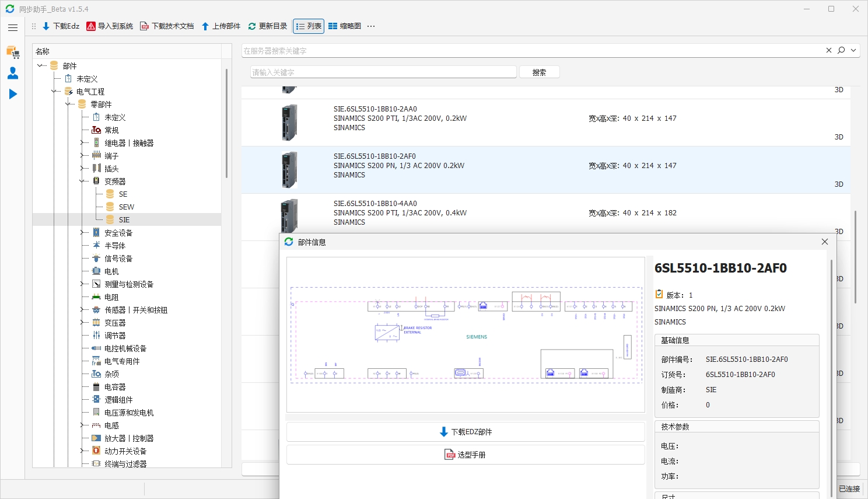Collapse the 电气工程 tree node

[x=54, y=91]
